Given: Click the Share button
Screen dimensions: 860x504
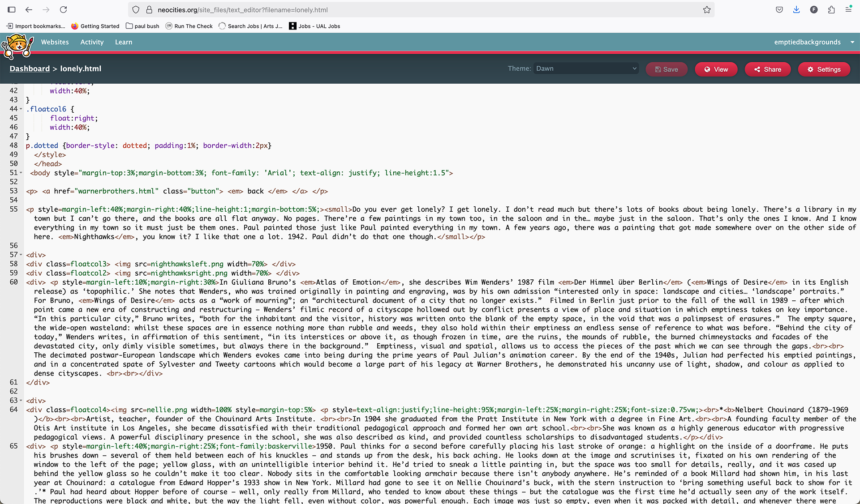Looking at the screenshot, I should (x=768, y=69).
